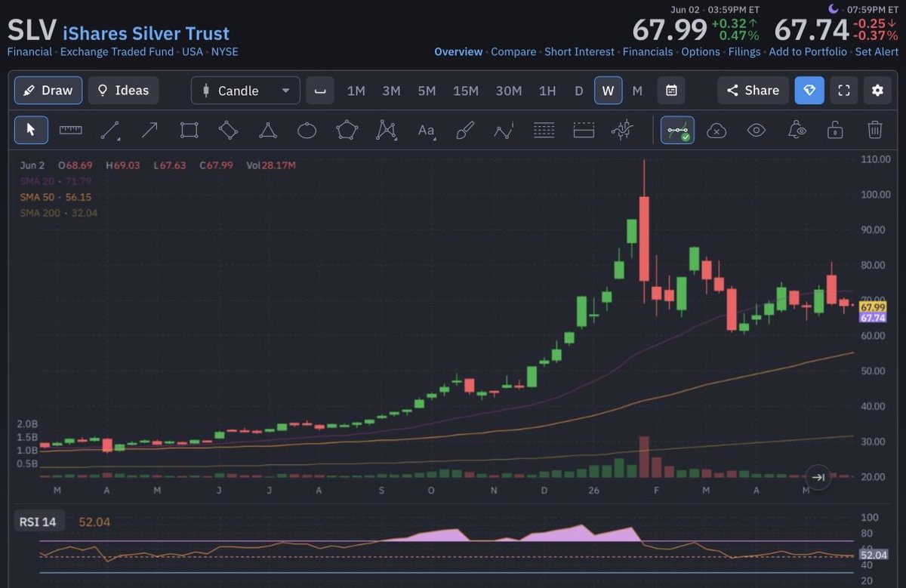
Task: Click the SLV ticker title
Action: (x=32, y=32)
